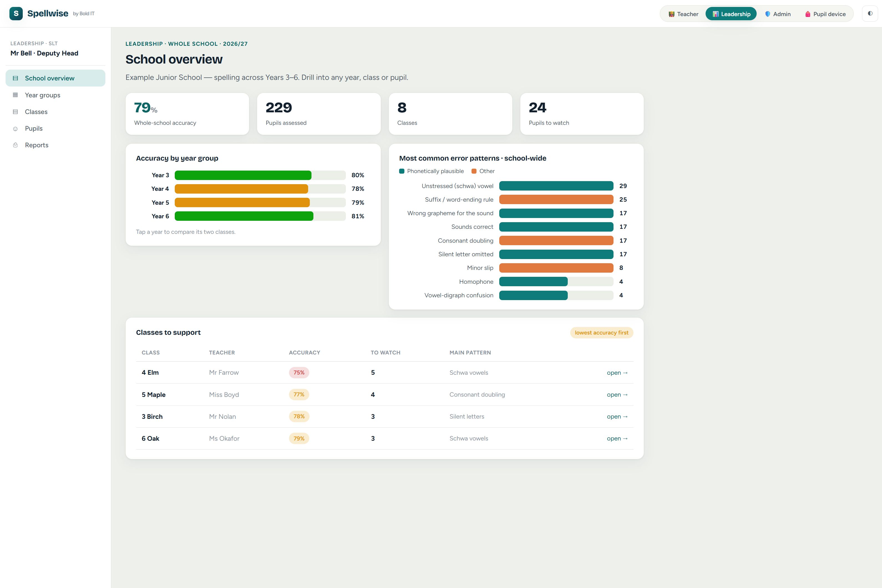
Task: Select the Year 5 accuracy bar
Action: tap(260, 202)
